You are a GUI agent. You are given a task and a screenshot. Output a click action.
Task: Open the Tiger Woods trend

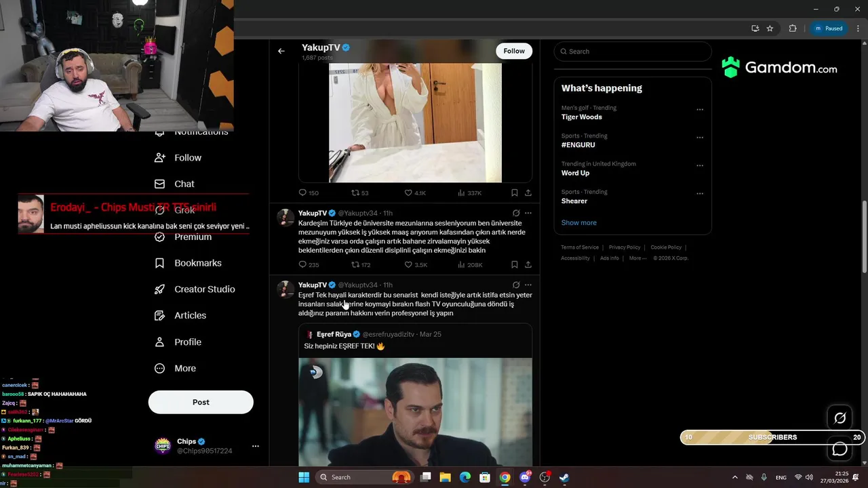tap(581, 117)
